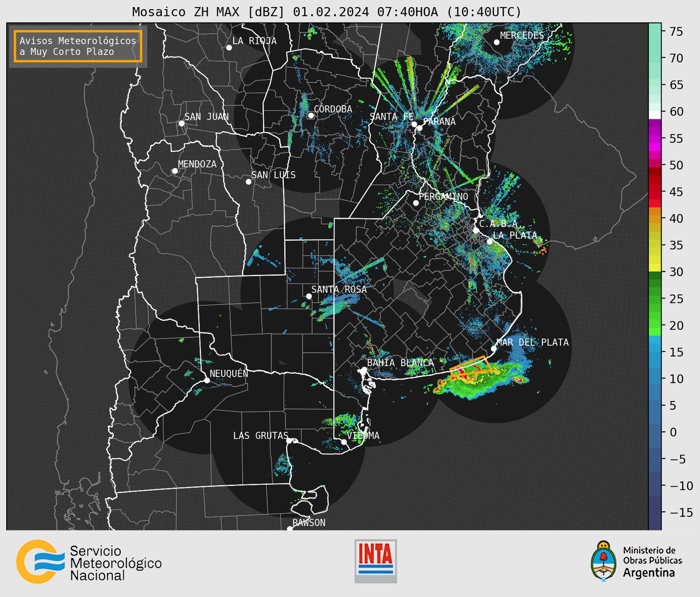Click the red 45 dBZ band on scale
Screen dimensions: 700x597
point(655,192)
